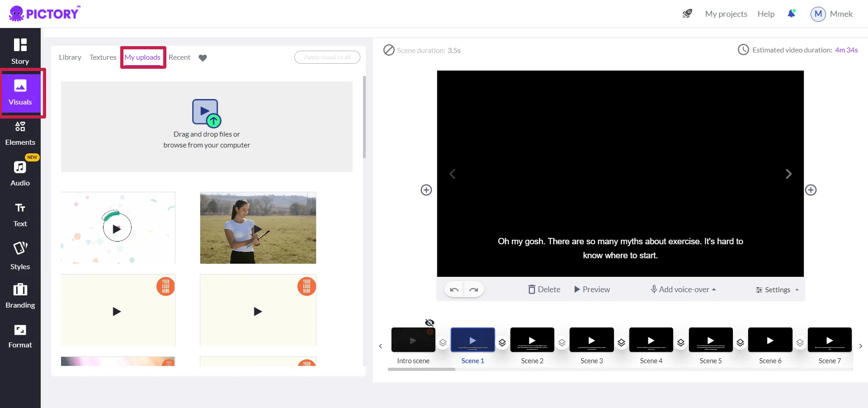Image resolution: width=868 pixels, height=408 pixels.
Task: Click the uploads panel vertical scrollbar
Action: [x=364, y=117]
